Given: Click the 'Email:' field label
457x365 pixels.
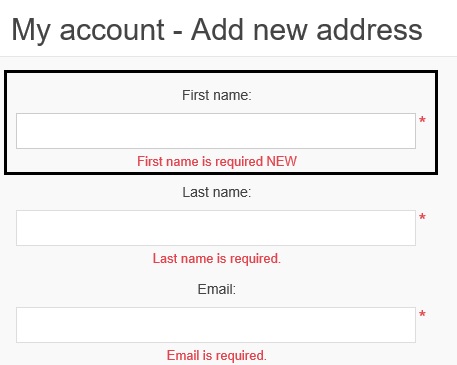Looking at the screenshot, I should (217, 289).
